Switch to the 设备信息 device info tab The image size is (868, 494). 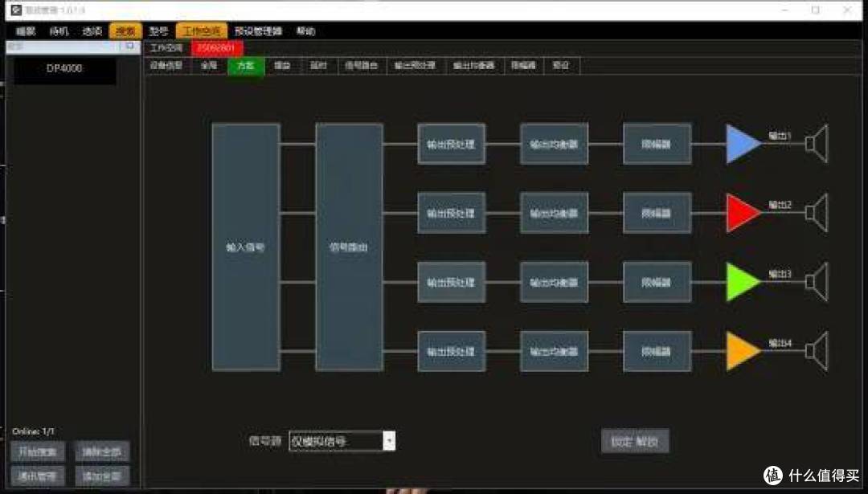point(166,66)
